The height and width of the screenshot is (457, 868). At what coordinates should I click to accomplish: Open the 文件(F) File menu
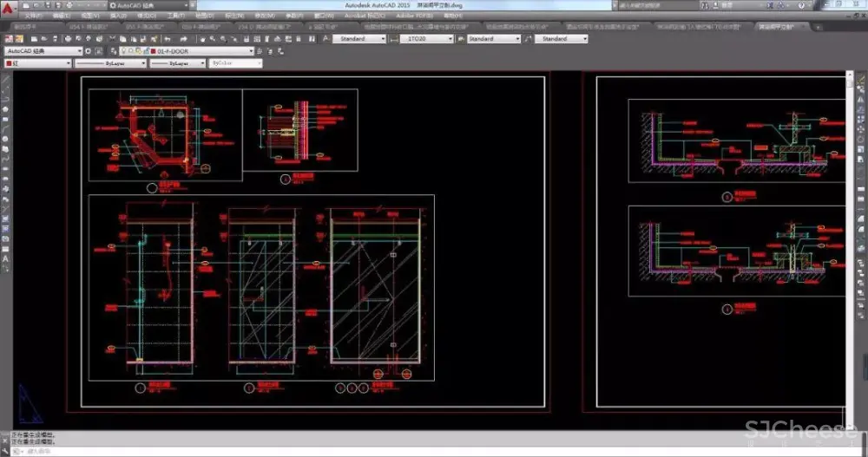coord(32,16)
